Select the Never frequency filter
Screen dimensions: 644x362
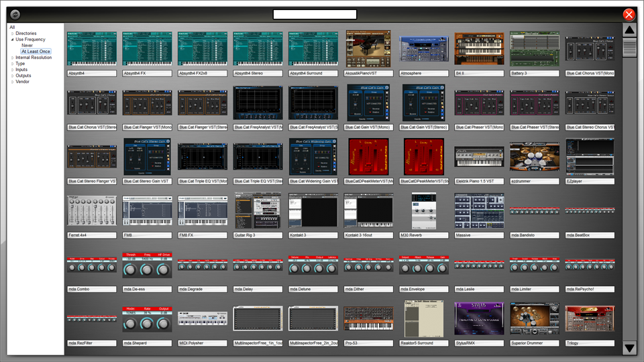pos(27,46)
